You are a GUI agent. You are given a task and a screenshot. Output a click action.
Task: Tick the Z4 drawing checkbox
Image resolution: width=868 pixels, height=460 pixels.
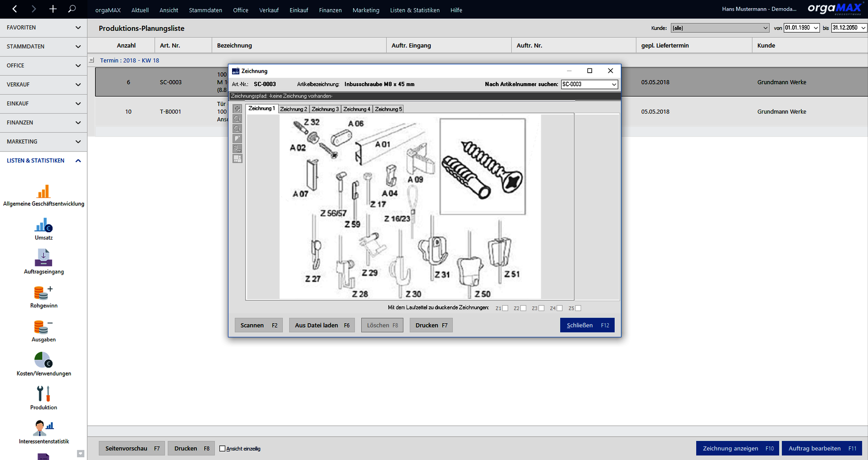[x=560, y=308]
